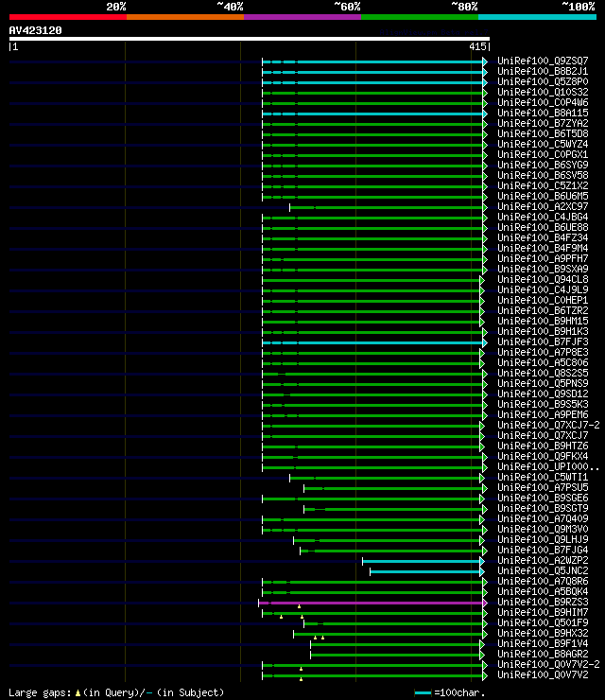Click the red 20% identity color segment
The width and height of the screenshot is (605, 700).
point(68,17)
